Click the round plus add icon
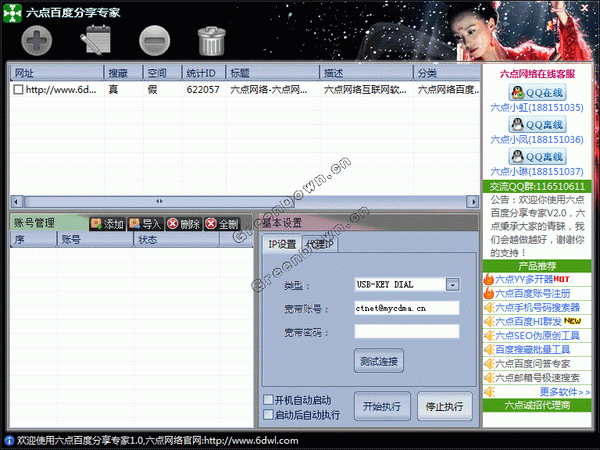The width and height of the screenshot is (600, 450). [37, 40]
